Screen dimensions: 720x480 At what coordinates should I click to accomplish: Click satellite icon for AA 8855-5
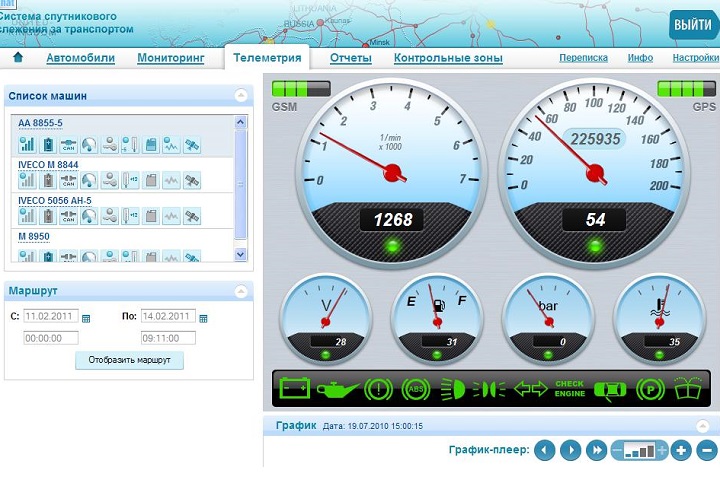tap(193, 145)
